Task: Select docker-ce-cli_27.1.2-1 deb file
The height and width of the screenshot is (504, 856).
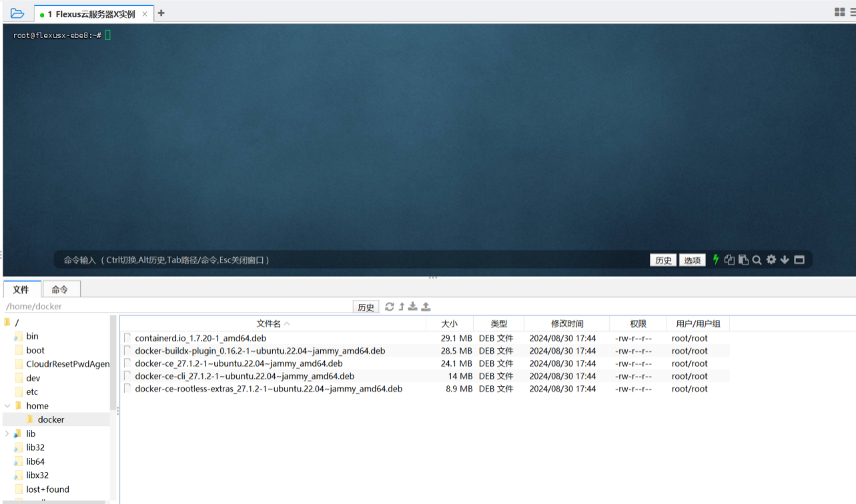Action: [244, 376]
